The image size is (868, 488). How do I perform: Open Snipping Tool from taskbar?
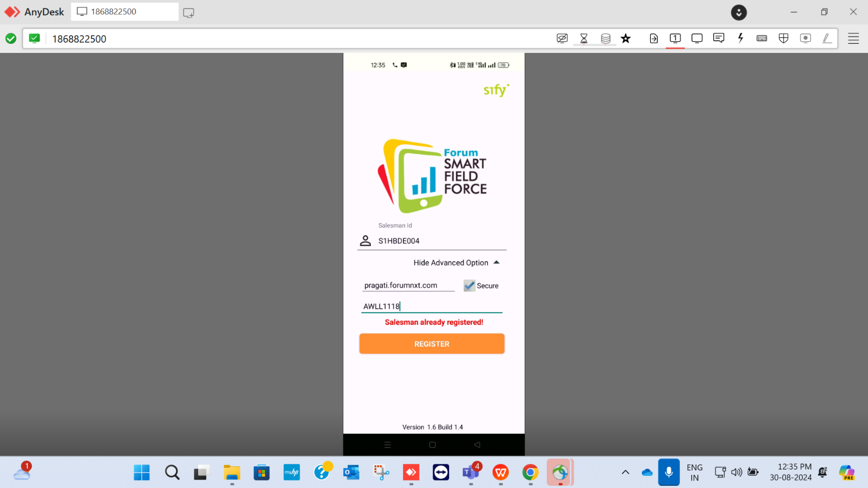(381, 472)
